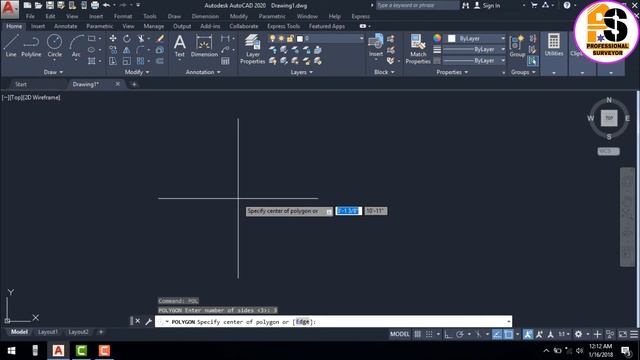Select the Erase tool
Viewport: 640px width, 360px height.
point(160,38)
